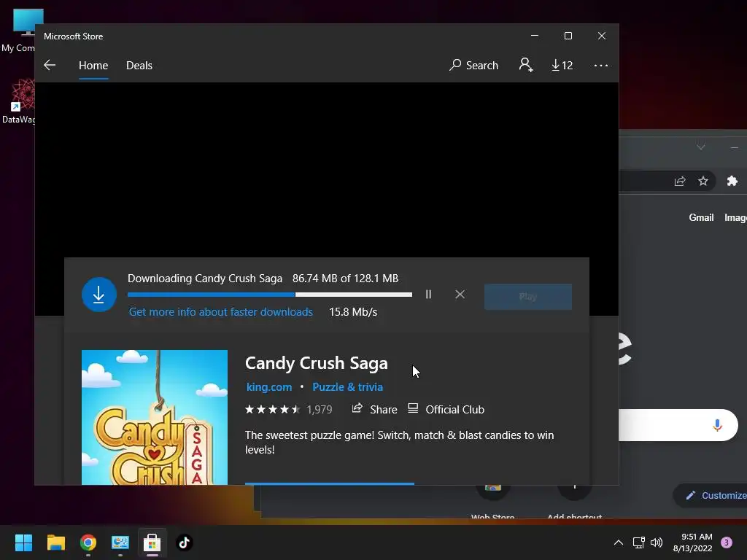Start voice search with the microphone icon

click(x=718, y=425)
